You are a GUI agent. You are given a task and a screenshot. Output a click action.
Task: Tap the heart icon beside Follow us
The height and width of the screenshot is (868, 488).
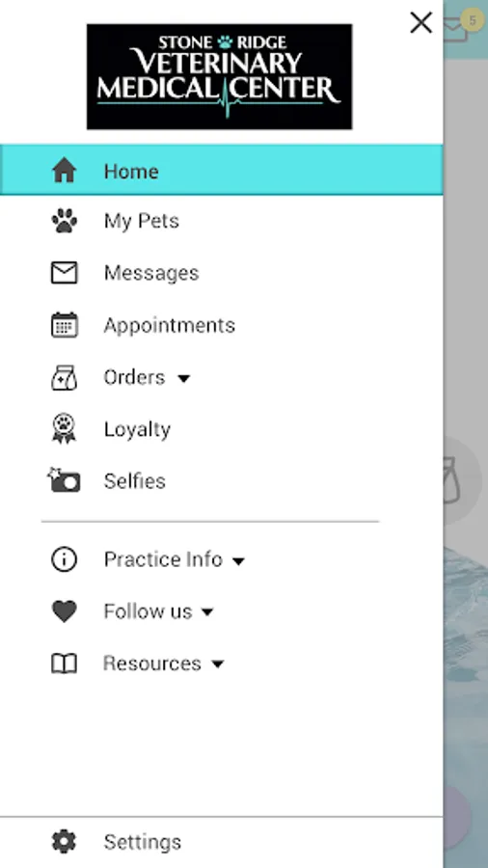[65, 611]
